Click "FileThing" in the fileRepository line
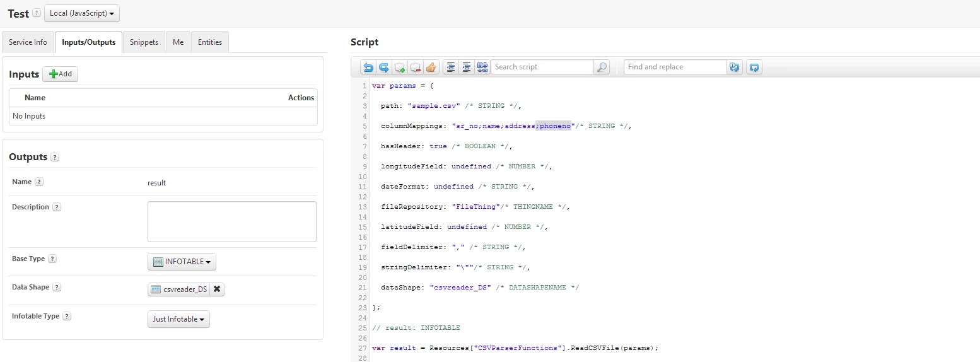 pos(475,207)
